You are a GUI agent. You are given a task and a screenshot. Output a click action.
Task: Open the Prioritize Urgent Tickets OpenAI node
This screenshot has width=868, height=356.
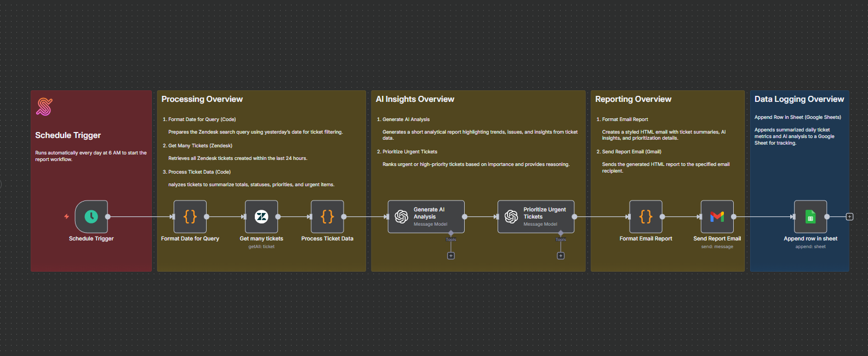point(535,216)
